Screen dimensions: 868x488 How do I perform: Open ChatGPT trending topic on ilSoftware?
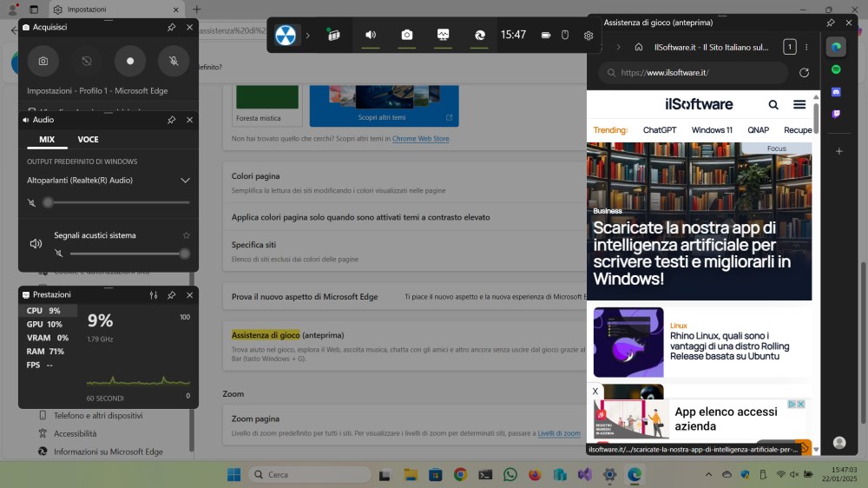point(660,130)
